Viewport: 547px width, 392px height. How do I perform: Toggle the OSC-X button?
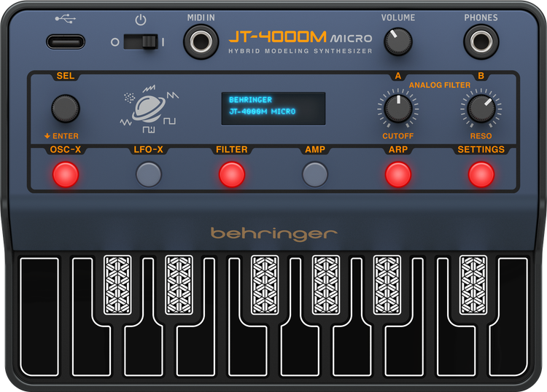click(66, 174)
